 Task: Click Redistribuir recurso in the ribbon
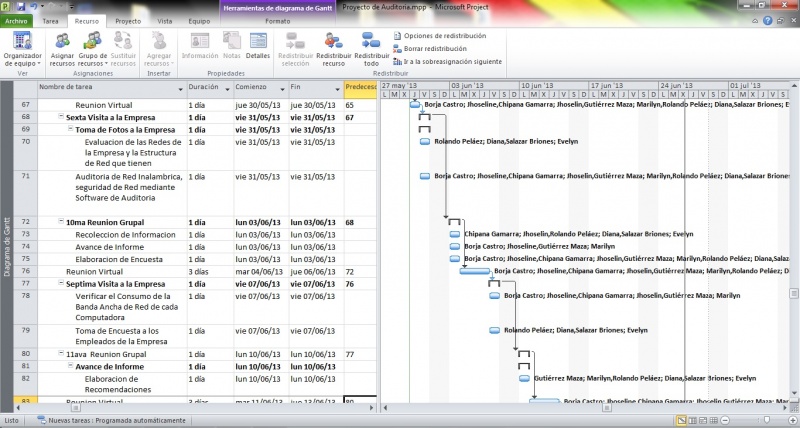pyautogui.click(x=333, y=47)
